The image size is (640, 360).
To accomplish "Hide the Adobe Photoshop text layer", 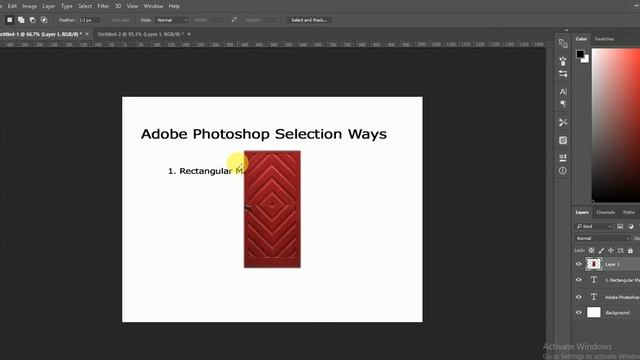I will pyautogui.click(x=578, y=297).
